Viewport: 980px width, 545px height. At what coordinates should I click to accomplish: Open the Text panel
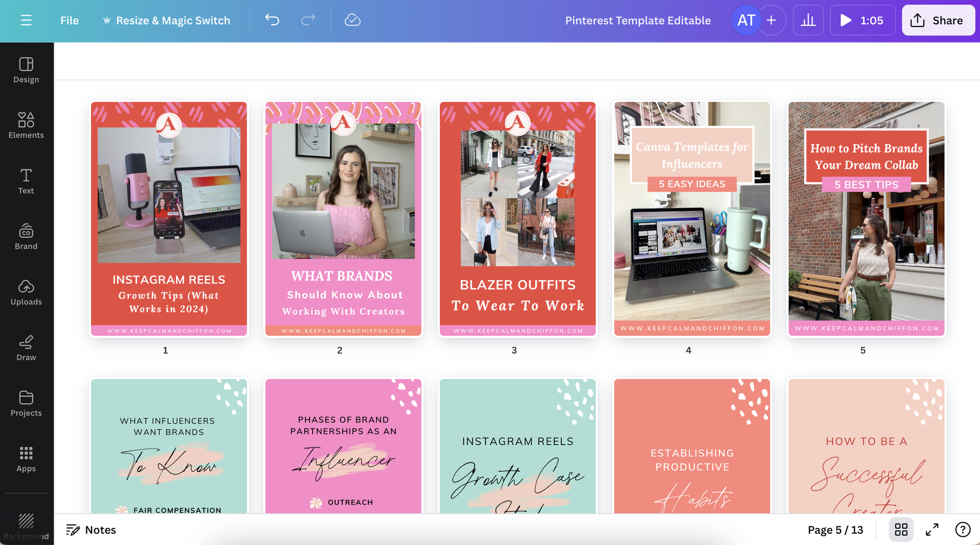[26, 181]
